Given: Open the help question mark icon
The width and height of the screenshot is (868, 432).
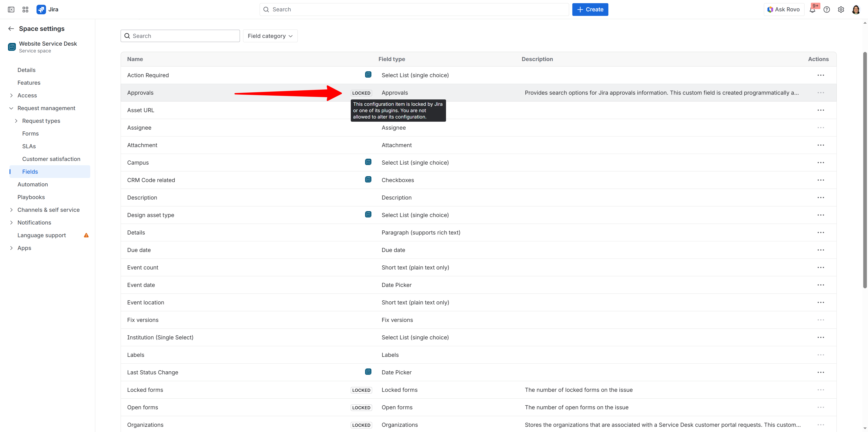Looking at the screenshot, I should (x=827, y=10).
